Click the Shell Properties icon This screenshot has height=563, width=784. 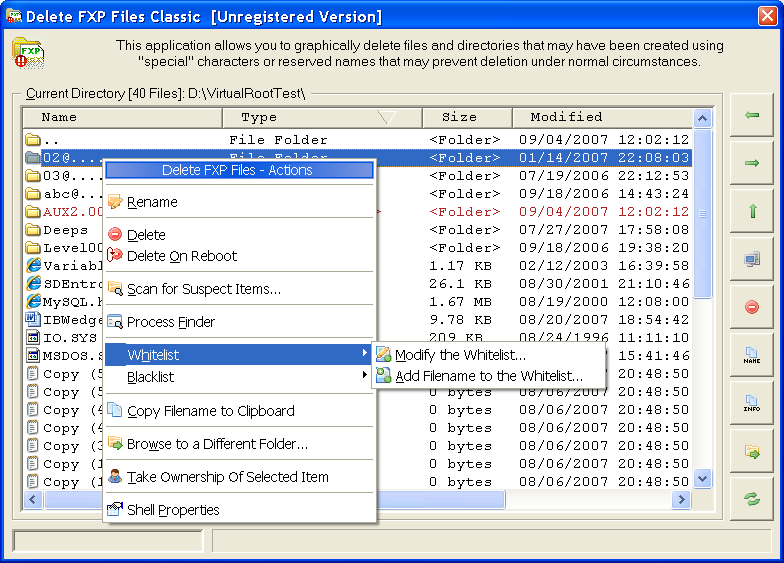coord(115,509)
